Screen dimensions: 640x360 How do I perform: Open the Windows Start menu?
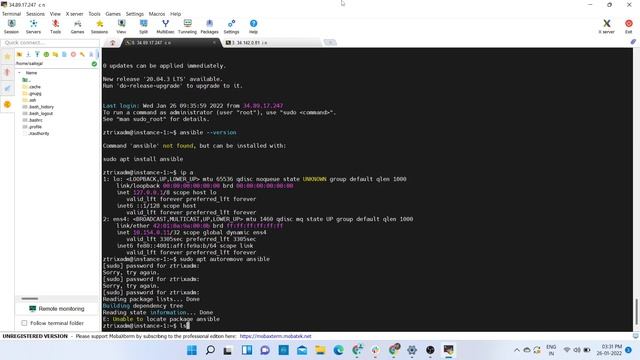click(x=192, y=350)
